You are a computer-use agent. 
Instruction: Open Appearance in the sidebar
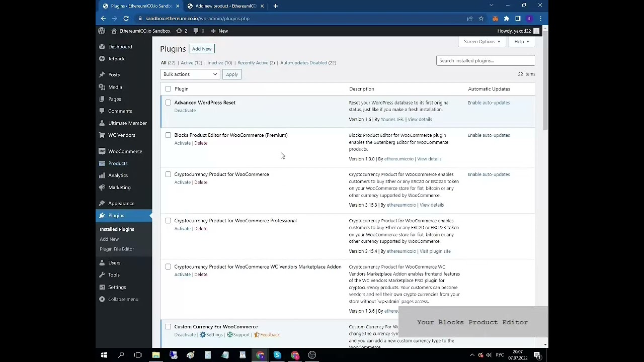121,204
